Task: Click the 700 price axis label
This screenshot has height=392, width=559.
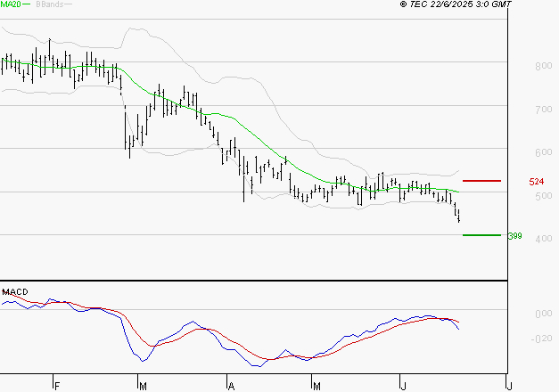Action: 544,110
